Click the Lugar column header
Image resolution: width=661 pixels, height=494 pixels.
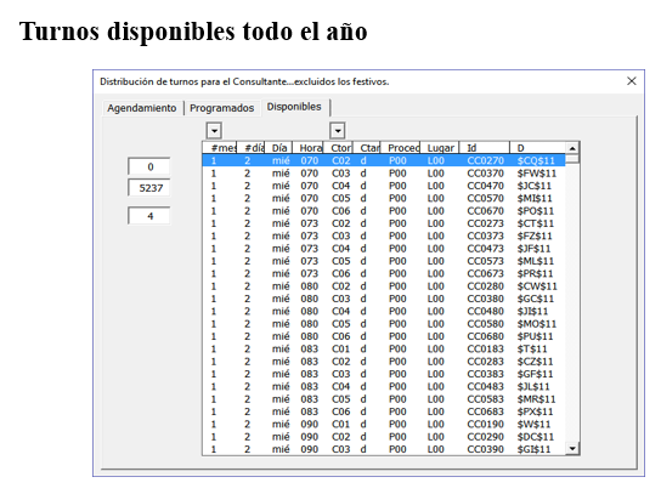440,148
